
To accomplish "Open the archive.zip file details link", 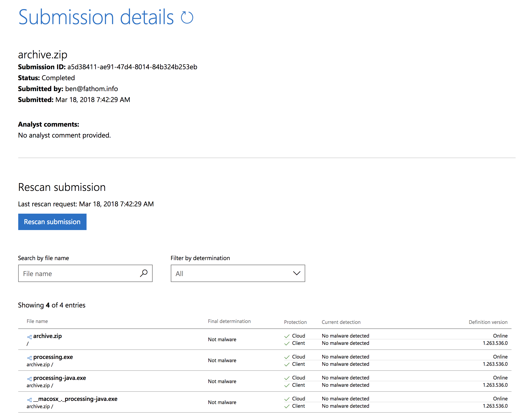I will [48, 336].
